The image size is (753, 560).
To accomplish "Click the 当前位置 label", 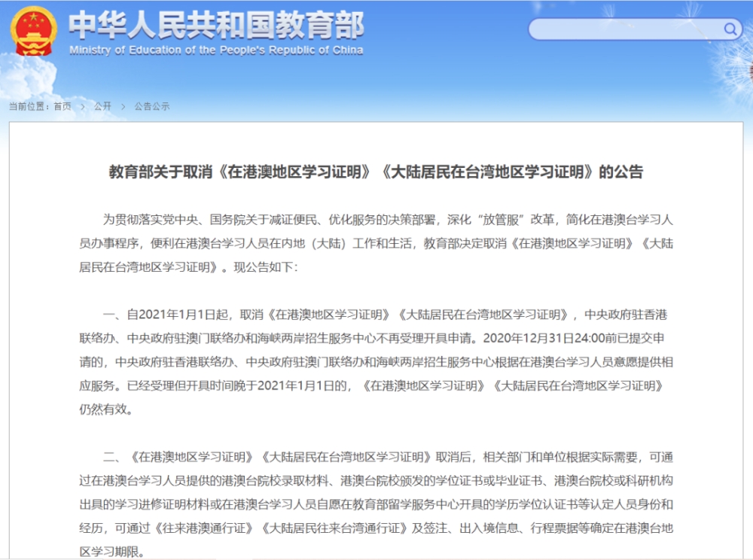I will 29,107.
